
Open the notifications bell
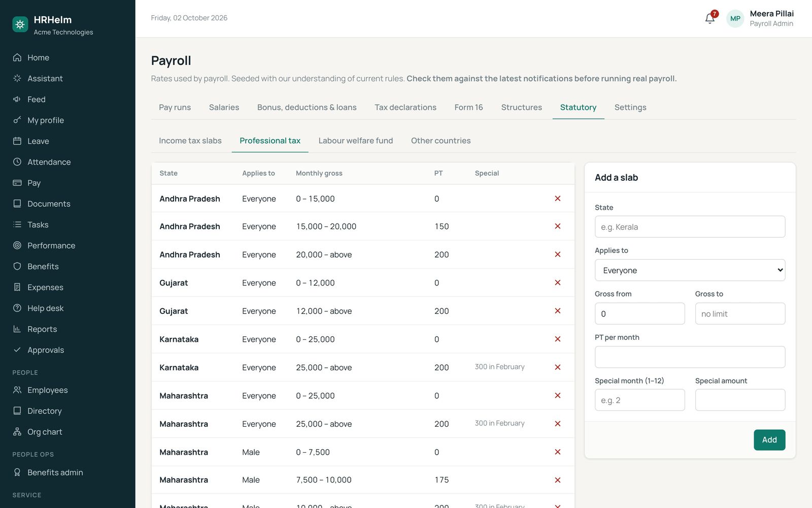tap(709, 18)
